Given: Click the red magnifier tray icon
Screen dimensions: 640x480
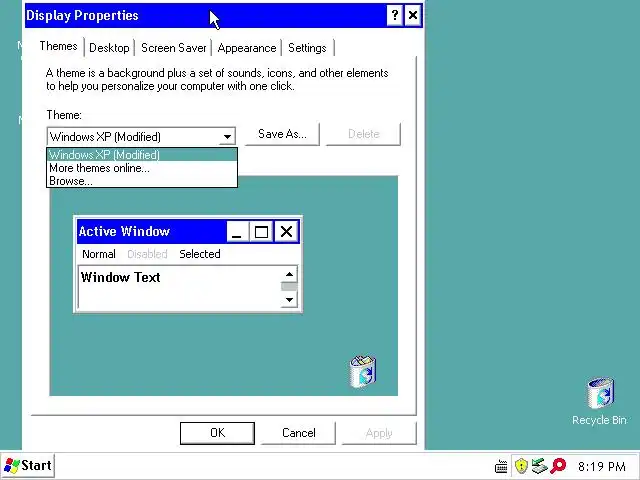Looking at the screenshot, I should click(x=558, y=466).
